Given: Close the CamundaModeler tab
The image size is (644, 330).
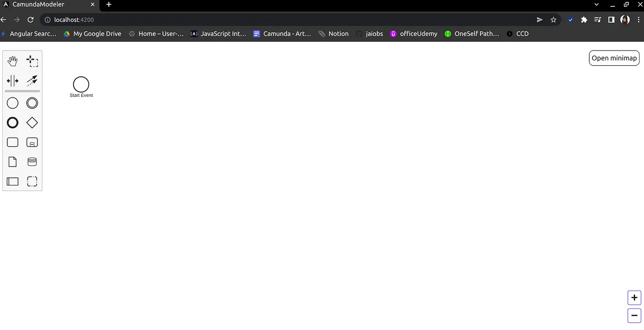Looking at the screenshot, I should click(x=92, y=5).
